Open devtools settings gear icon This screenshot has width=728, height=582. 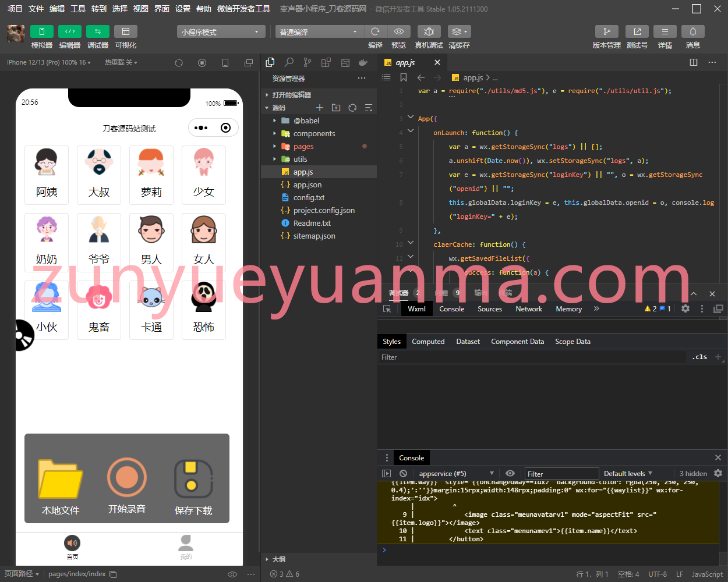685,308
